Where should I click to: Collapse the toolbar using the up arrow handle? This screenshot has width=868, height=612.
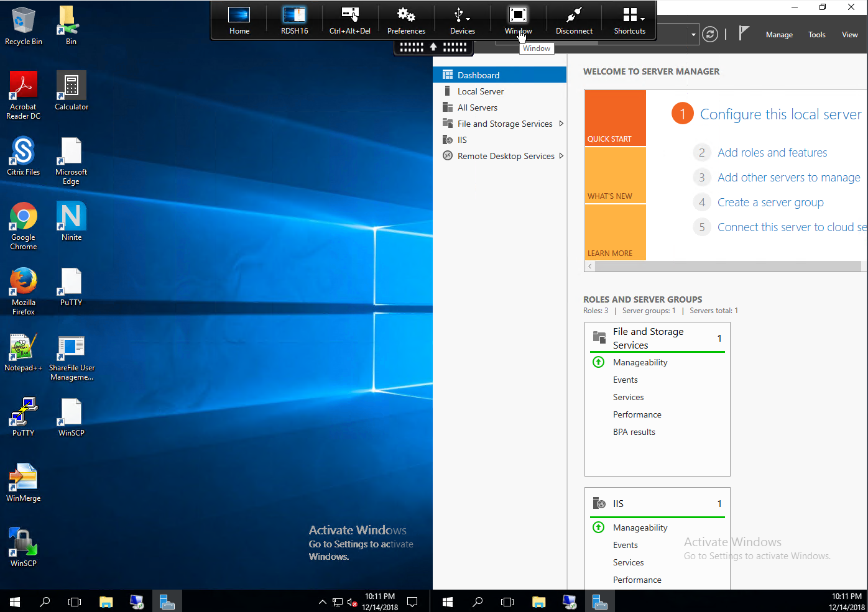pos(433,47)
